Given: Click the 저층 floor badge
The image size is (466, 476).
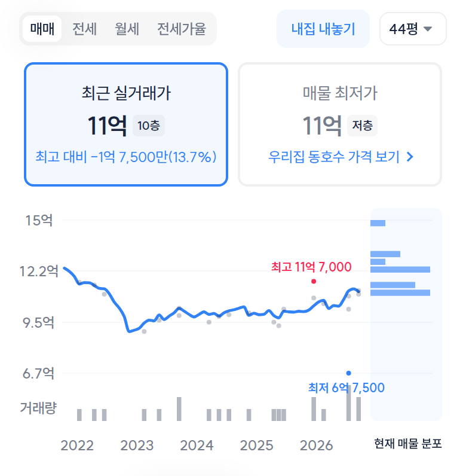Looking at the screenshot, I should 362,126.
